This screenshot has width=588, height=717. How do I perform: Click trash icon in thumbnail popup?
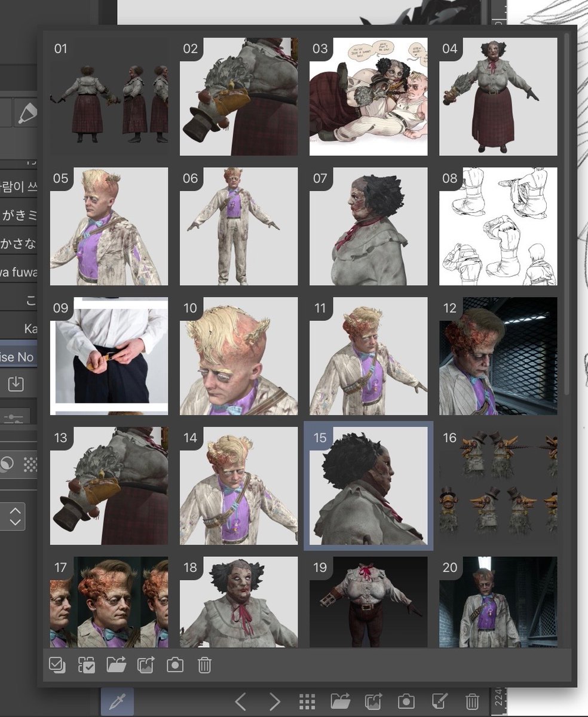click(x=204, y=664)
